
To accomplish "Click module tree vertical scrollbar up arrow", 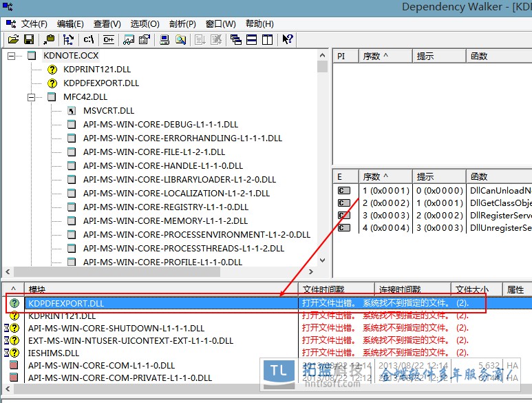I will pos(322,55).
